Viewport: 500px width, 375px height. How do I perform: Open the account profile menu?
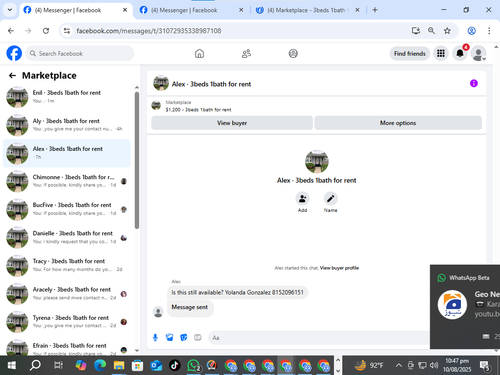[x=479, y=53]
